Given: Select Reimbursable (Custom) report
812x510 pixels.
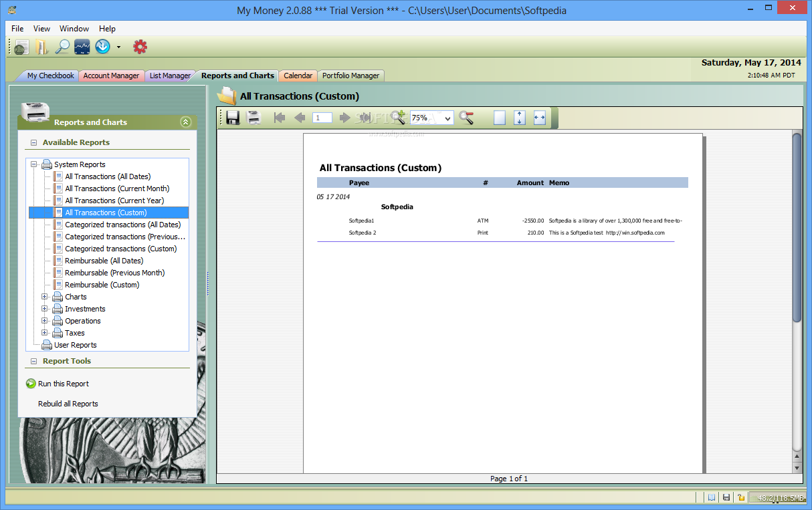Looking at the screenshot, I should click(102, 285).
